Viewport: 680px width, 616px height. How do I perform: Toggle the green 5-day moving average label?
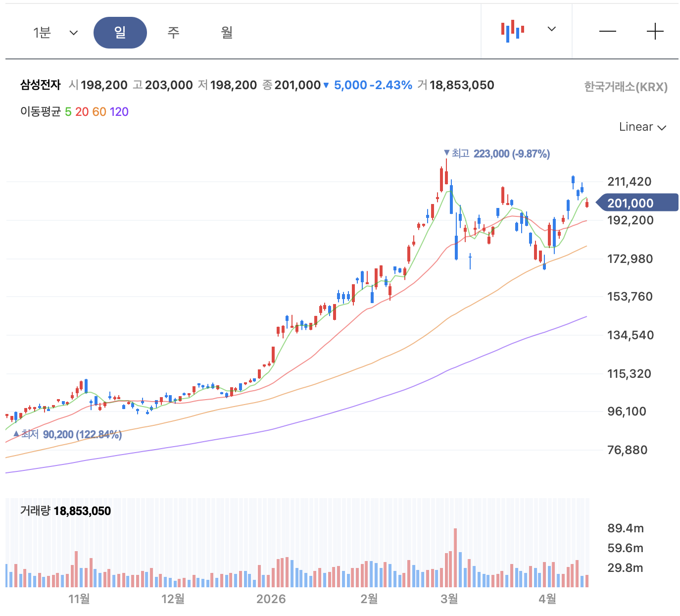pyautogui.click(x=68, y=112)
